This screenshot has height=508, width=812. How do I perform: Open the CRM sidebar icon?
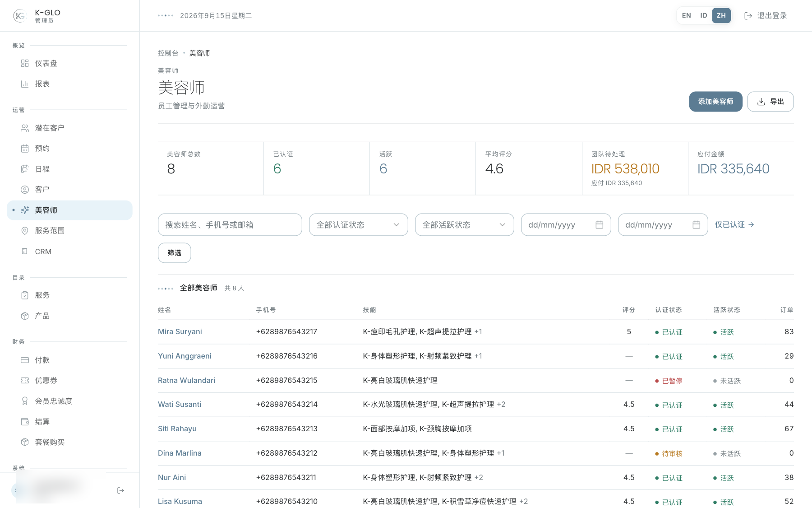coord(25,252)
